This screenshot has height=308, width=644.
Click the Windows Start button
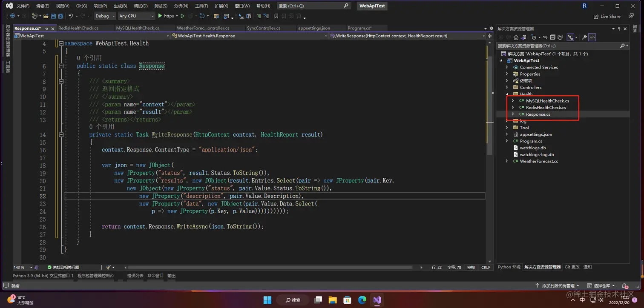point(267,299)
